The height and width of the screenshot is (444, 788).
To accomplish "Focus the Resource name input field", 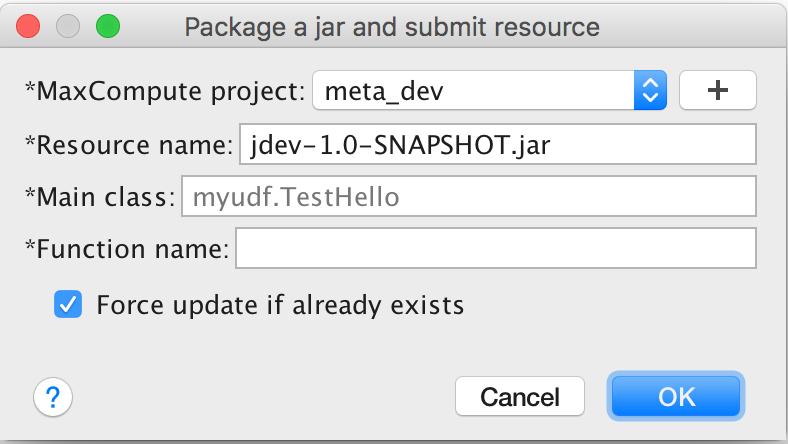I will (498, 144).
